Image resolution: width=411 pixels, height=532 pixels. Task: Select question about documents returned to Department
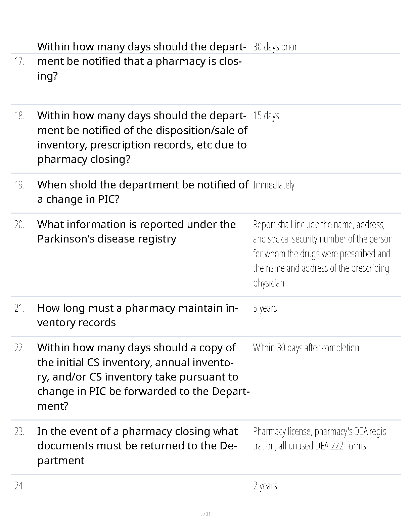tap(138, 446)
